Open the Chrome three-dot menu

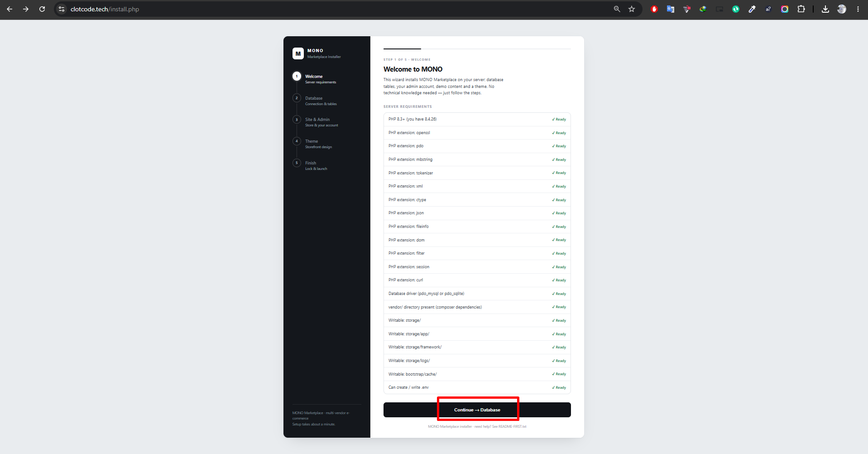[x=858, y=9]
